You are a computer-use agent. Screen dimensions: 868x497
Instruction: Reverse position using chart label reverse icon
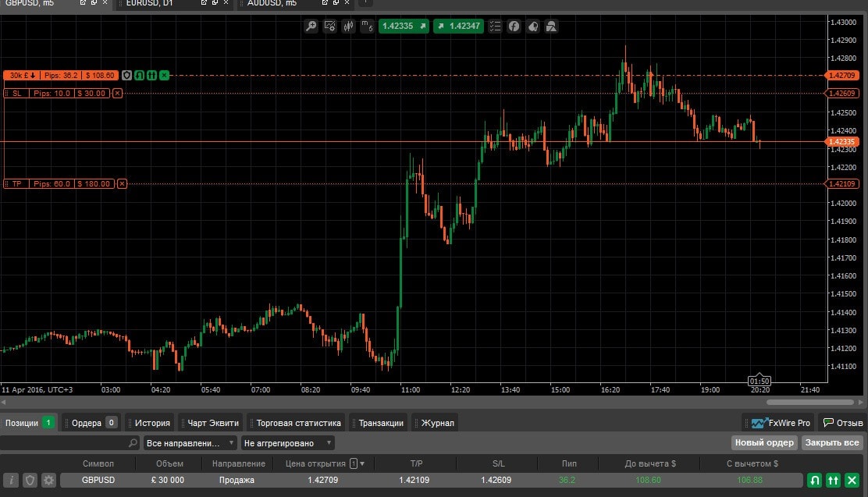tap(139, 76)
